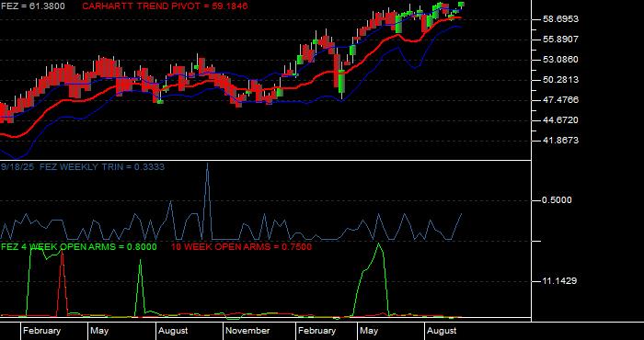Screen dimensions: 644x340
Task: Click the 0.5000 TRIN axis value
Action: pos(558,200)
